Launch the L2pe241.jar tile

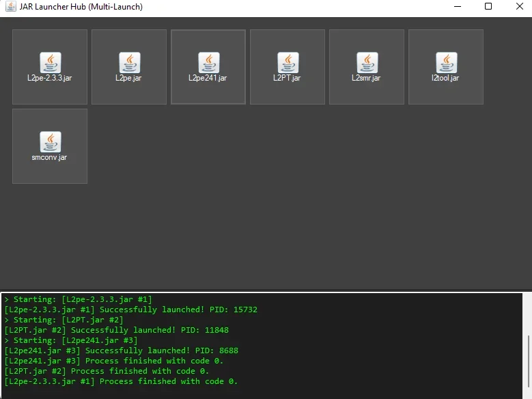(x=208, y=67)
